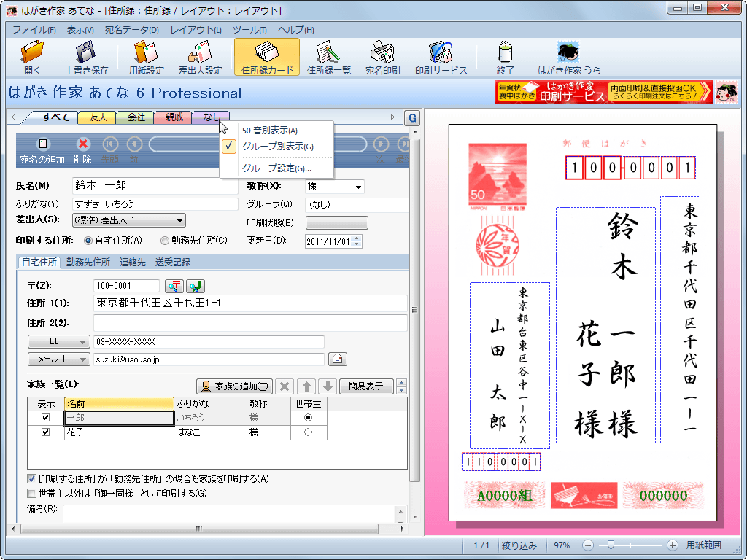Select 自宅住所(A) radio button

click(88, 241)
